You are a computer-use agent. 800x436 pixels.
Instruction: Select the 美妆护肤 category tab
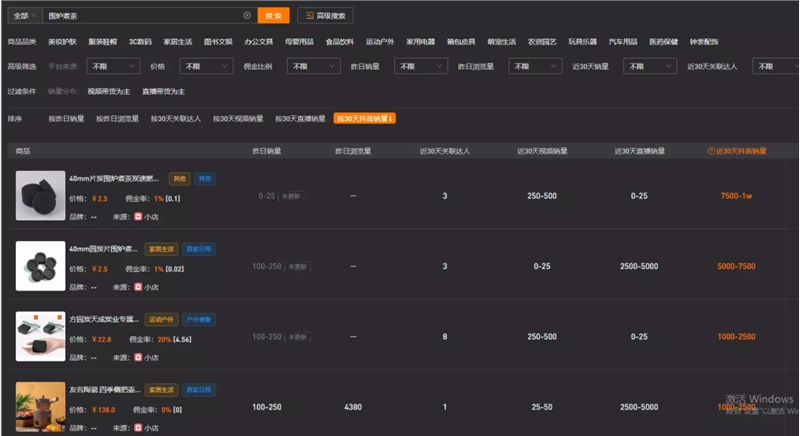[63, 42]
